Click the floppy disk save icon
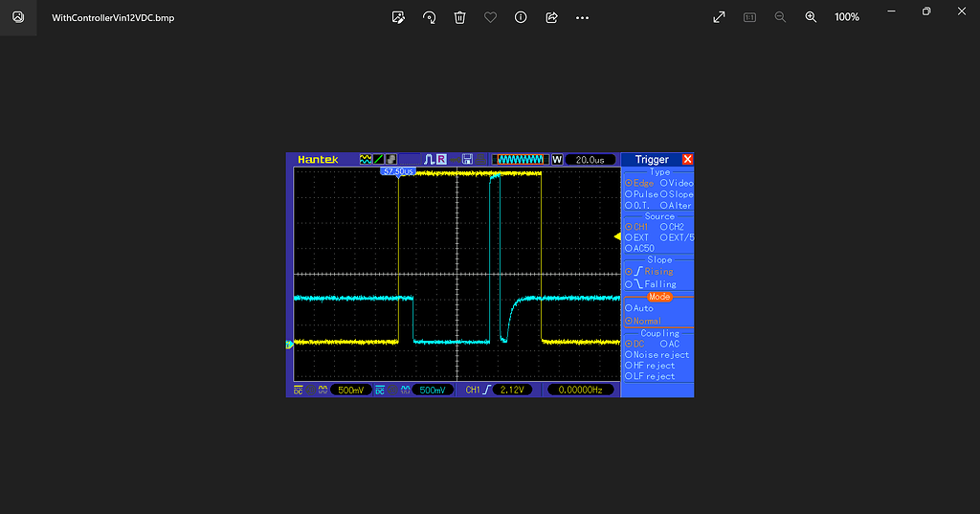The image size is (980, 514). click(x=467, y=160)
